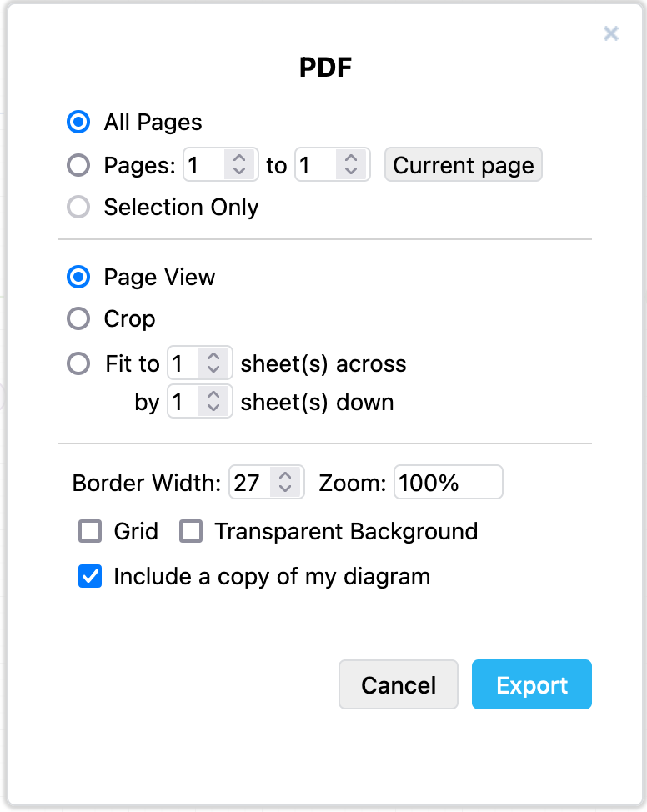Select the Crop export option
The height and width of the screenshot is (812, 647).
[x=78, y=318]
